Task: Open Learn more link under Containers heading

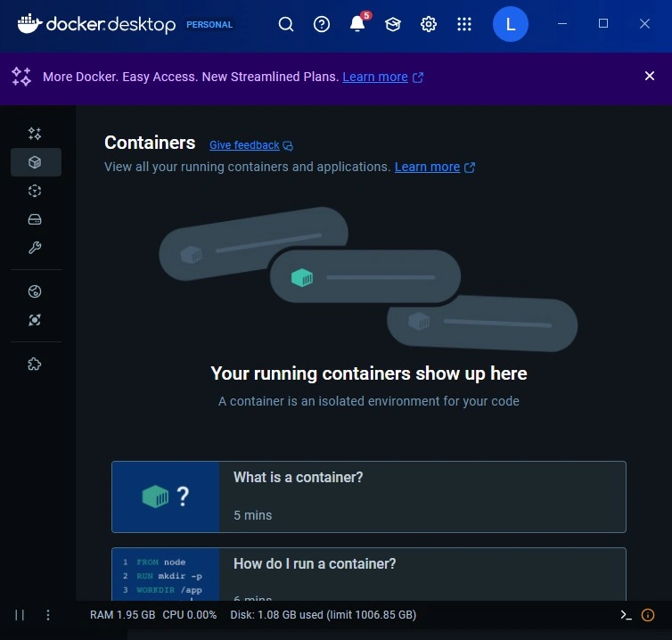Action: (427, 167)
